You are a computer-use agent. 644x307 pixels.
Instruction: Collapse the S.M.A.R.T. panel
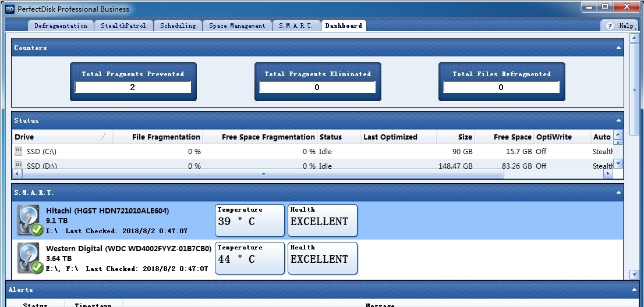618,192
